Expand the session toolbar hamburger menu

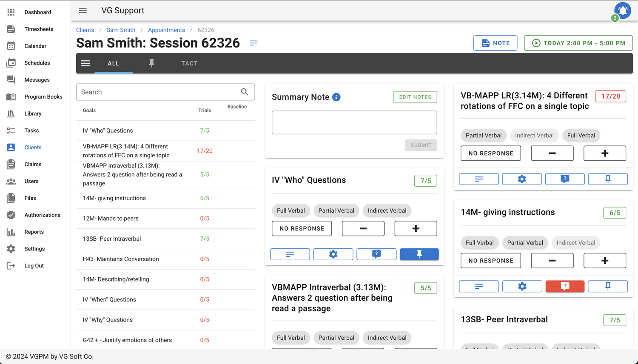tap(85, 63)
